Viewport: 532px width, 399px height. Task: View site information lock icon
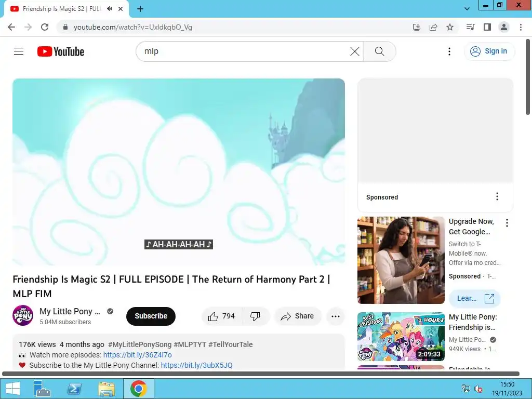click(65, 27)
